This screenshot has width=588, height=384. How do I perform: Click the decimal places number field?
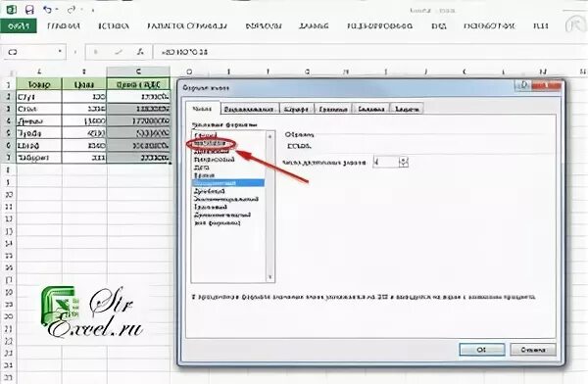point(386,162)
